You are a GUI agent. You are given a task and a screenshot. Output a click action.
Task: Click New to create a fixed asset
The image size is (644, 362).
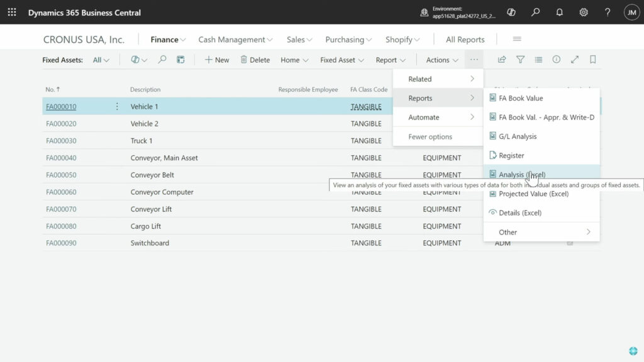click(217, 60)
